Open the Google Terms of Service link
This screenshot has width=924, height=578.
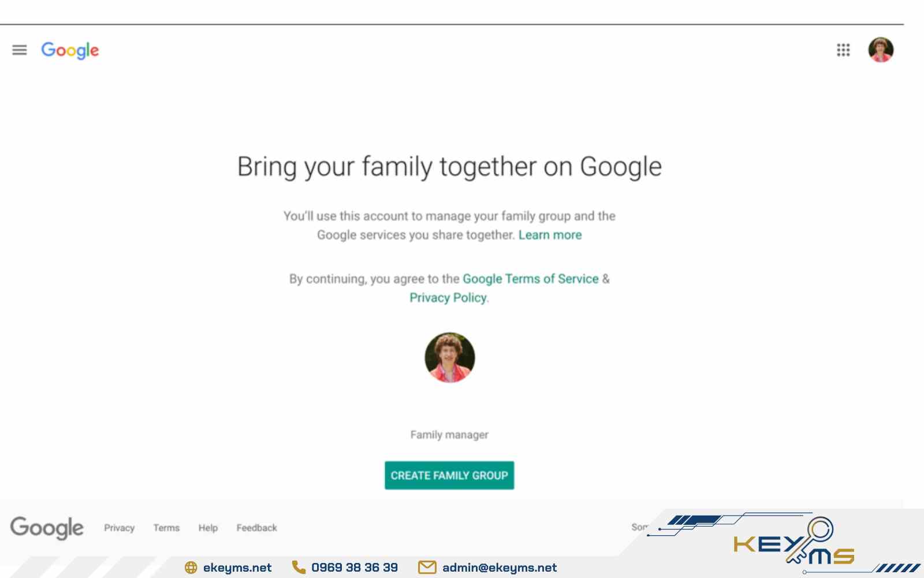tap(530, 279)
